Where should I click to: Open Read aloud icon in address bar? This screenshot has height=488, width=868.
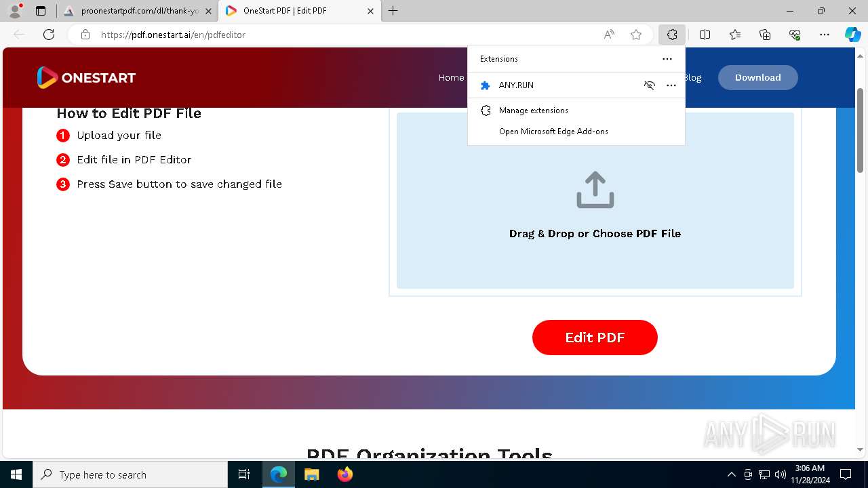click(x=609, y=35)
